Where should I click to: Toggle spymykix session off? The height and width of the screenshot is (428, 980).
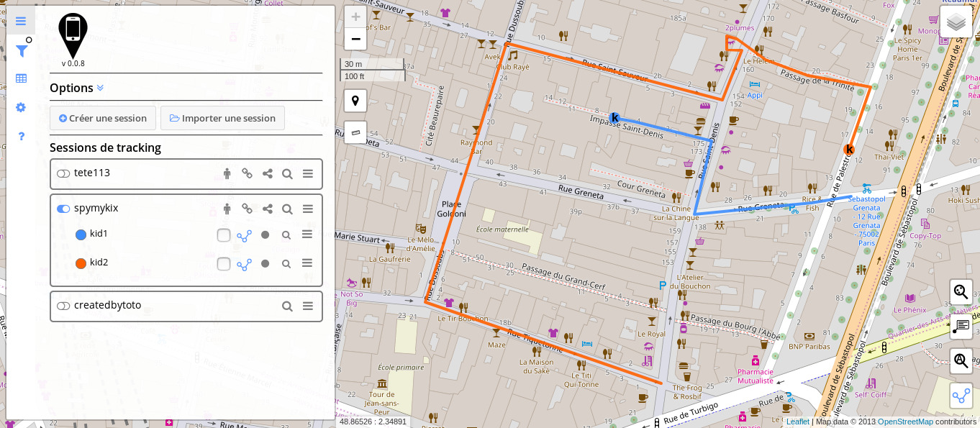63,209
